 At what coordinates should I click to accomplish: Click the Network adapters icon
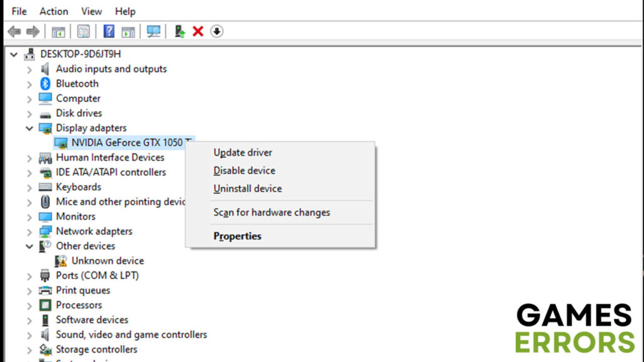45,231
